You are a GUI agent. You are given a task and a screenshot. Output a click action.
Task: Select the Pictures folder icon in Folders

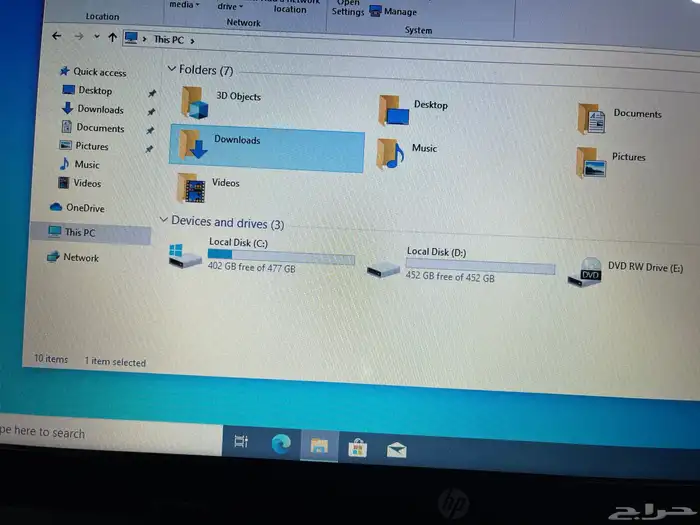[x=591, y=162]
